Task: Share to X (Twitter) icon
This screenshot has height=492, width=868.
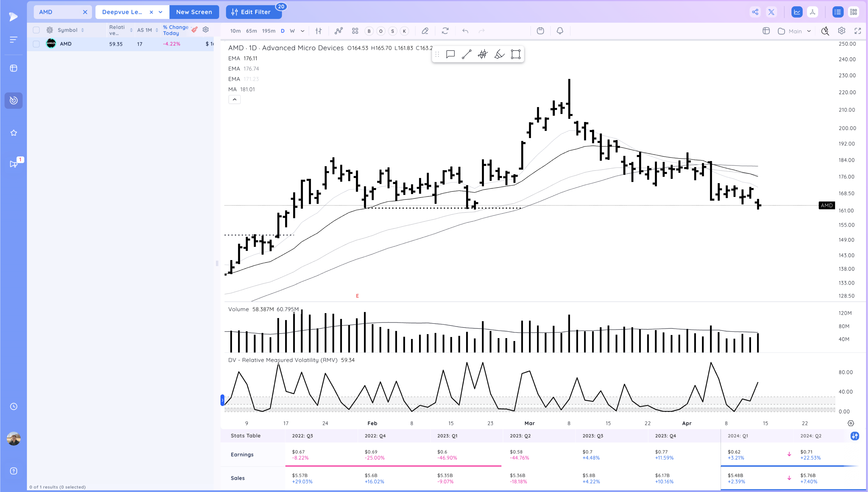Action: (771, 12)
